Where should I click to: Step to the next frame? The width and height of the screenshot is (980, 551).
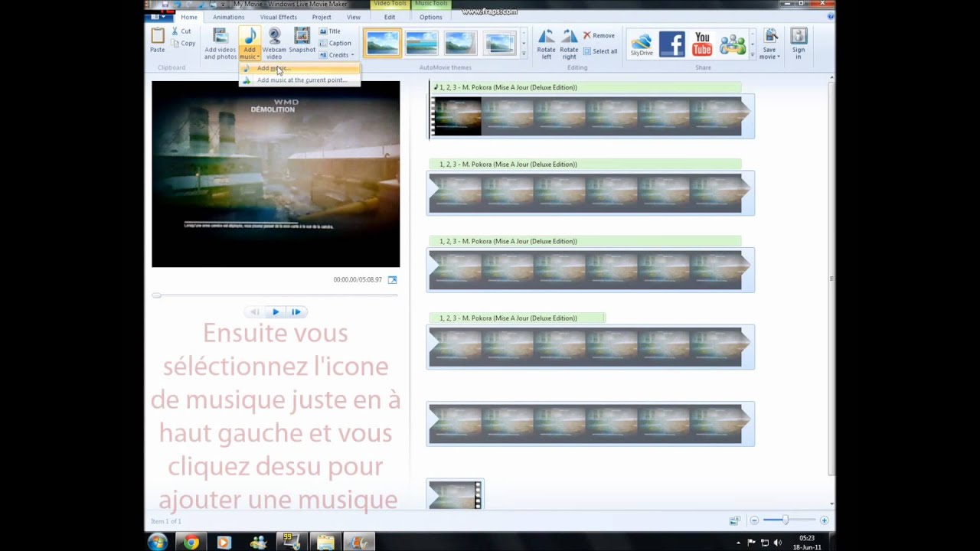[x=296, y=311]
